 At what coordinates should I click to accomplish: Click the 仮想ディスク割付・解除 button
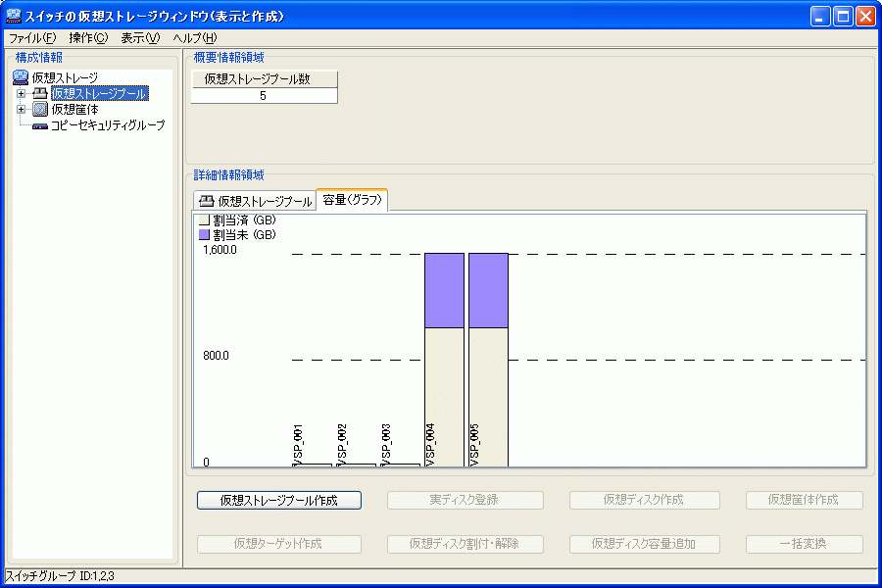465,544
